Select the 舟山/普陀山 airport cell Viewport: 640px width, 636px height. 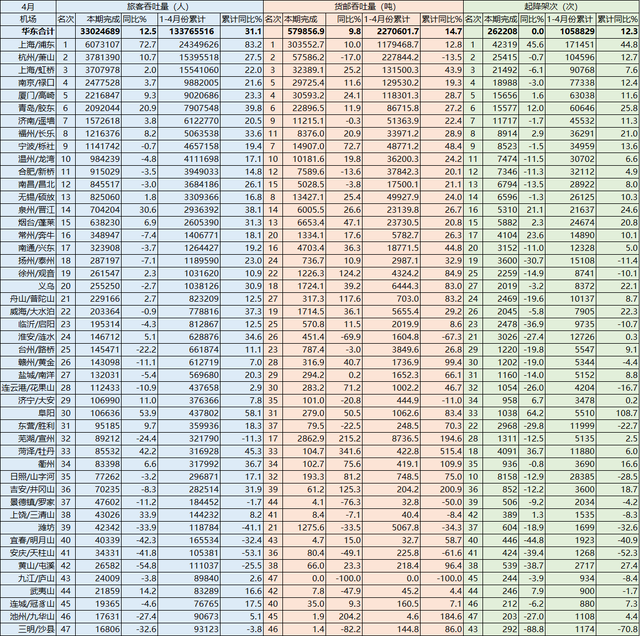click(x=28, y=298)
